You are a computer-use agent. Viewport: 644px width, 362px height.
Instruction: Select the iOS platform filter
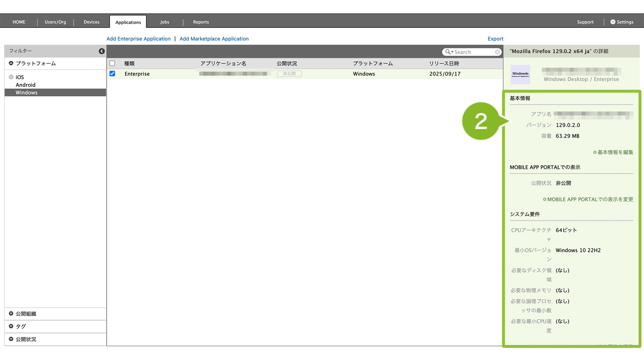[20, 77]
